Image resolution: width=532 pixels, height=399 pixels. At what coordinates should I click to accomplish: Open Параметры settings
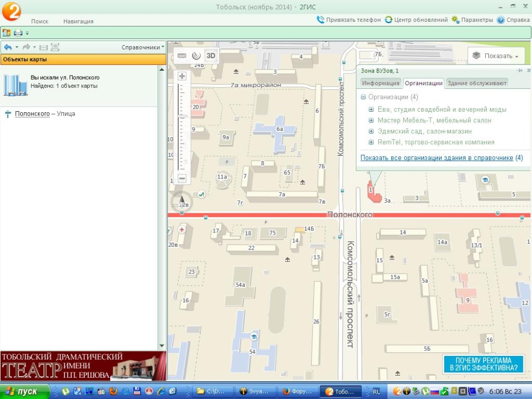472,20
